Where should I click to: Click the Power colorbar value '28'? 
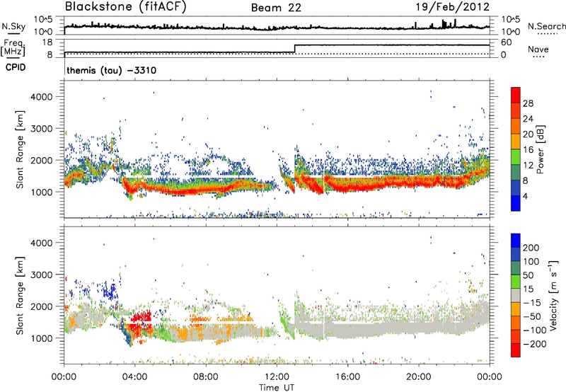pyautogui.click(x=528, y=103)
